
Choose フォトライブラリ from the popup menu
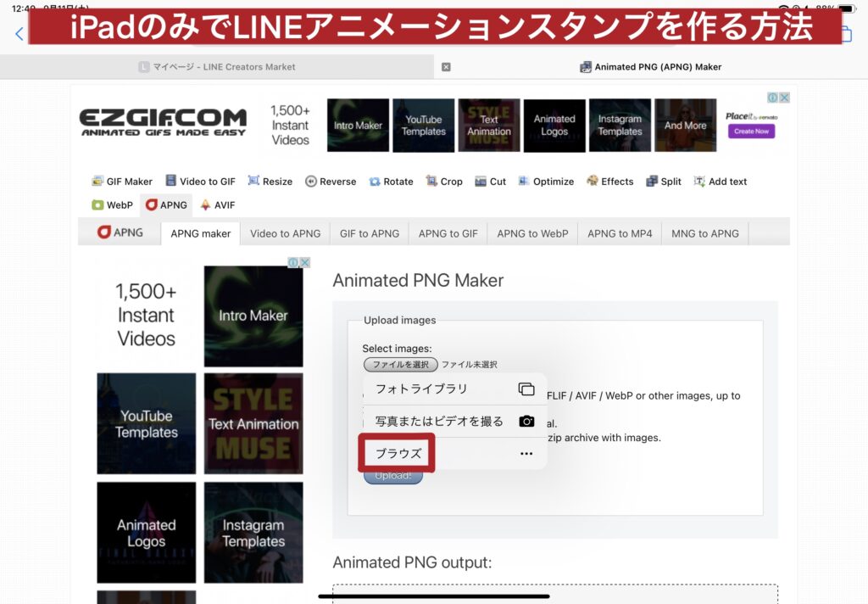point(455,389)
